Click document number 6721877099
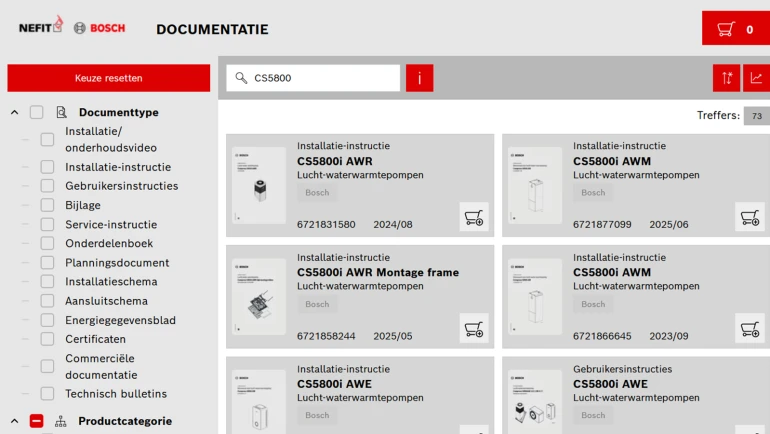The image size is (770, 434). pos(602,224)
